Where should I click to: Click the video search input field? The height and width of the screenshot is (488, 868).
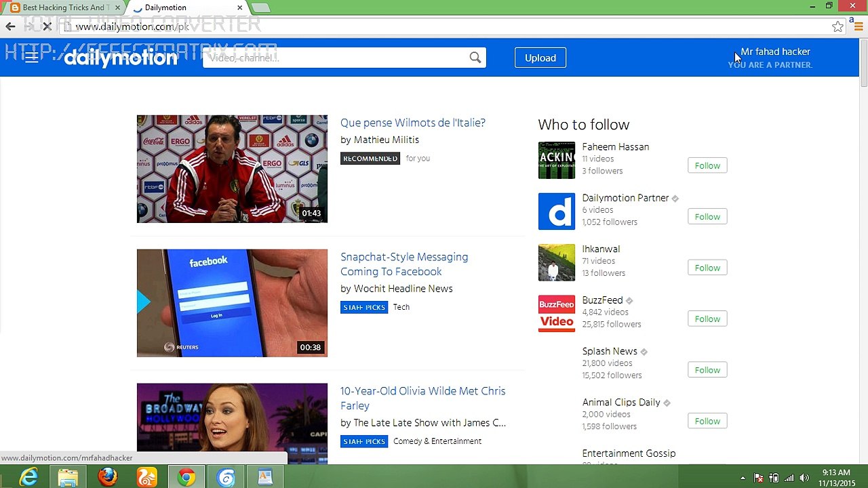coord(336,58)
